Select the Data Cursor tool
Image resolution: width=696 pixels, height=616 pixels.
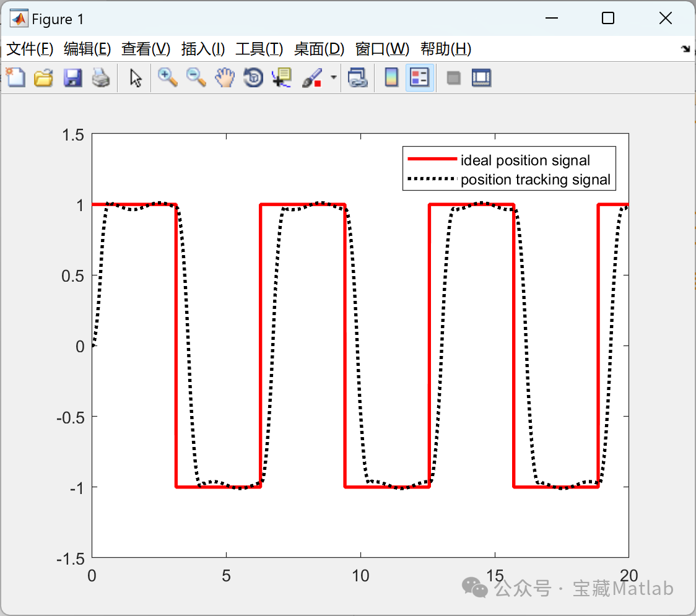[x=282, y=77]
